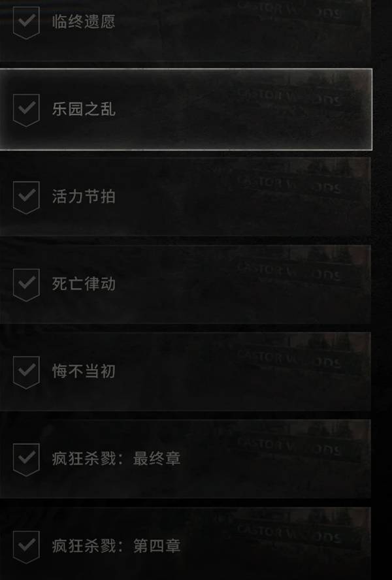Viewport: 392px width, 580px height.
Task: Choose the 悔不当初 mission row
Action: pyautogui.click(x=186, y=372)
